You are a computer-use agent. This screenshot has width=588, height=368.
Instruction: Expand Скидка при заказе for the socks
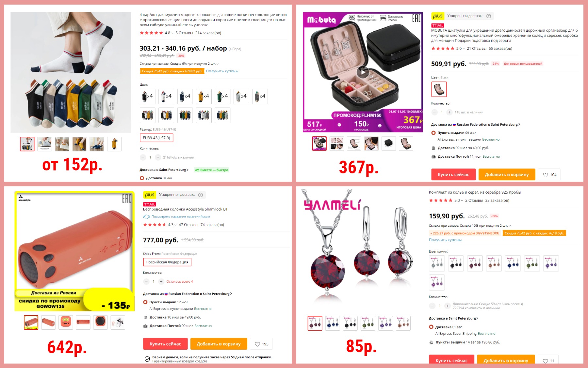pyautogui.click(x=179, y=64)
